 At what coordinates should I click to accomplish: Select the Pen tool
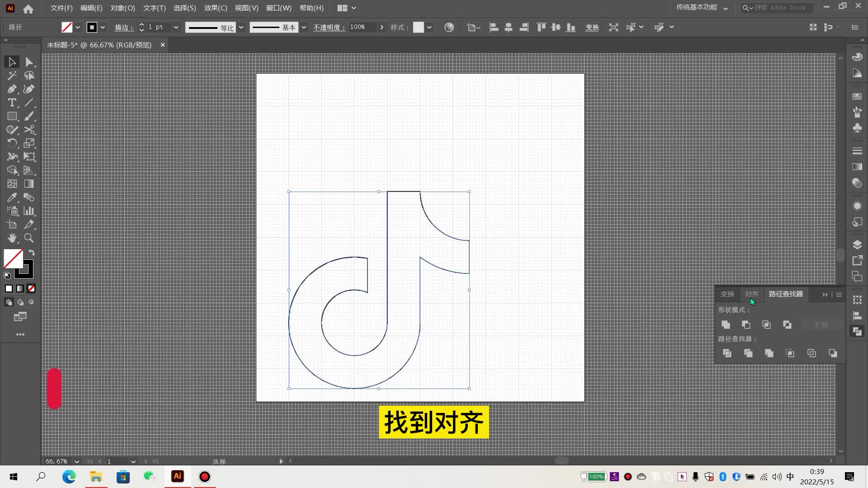click(12, 89)
